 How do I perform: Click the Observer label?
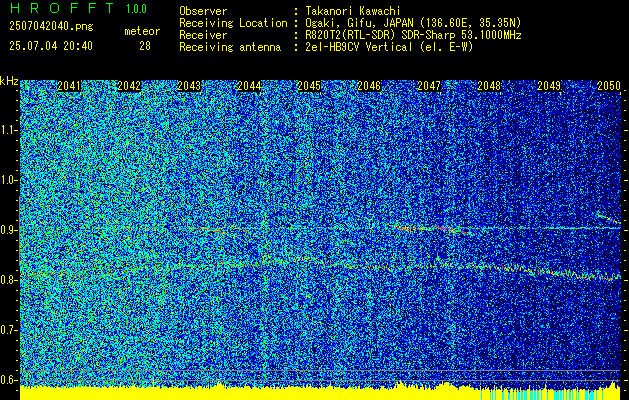click(203, 11)
